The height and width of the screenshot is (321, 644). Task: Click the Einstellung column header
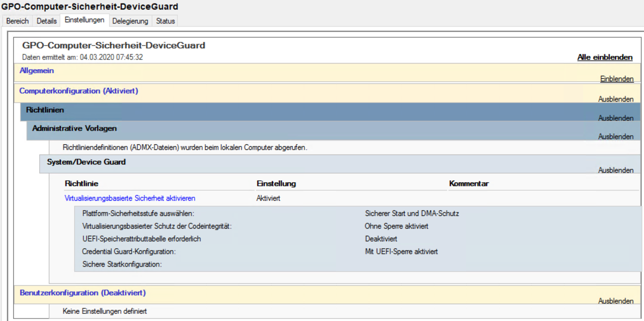tap(276, 183)
